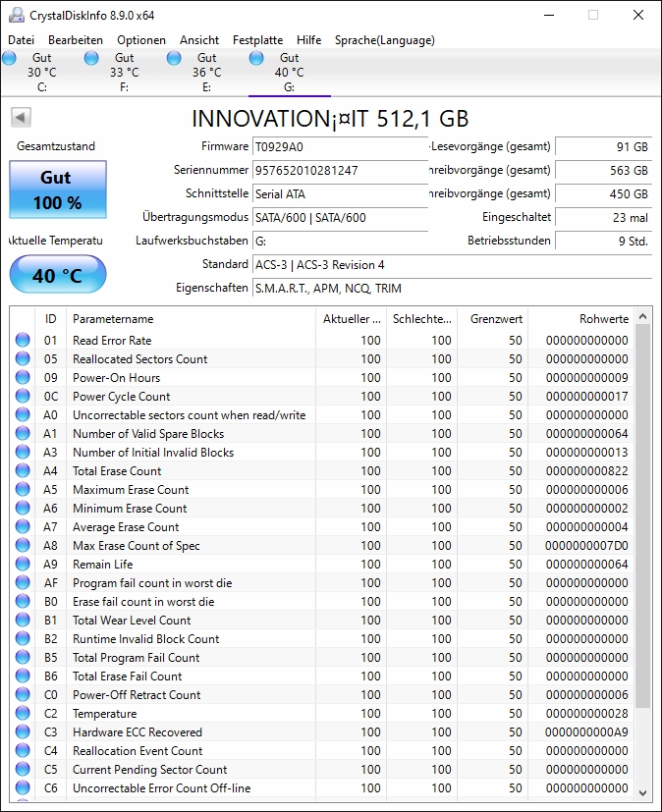The width and height of the screenshot is (662, 812).
Task: Click status orb for Power-Off Retract Count
Action: [23, 694]
